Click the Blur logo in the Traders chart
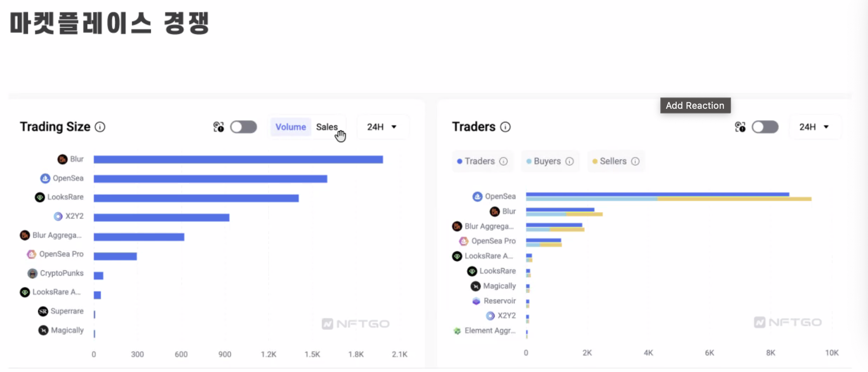The height and width of the screenshot is (372, 868). [495, 211]
